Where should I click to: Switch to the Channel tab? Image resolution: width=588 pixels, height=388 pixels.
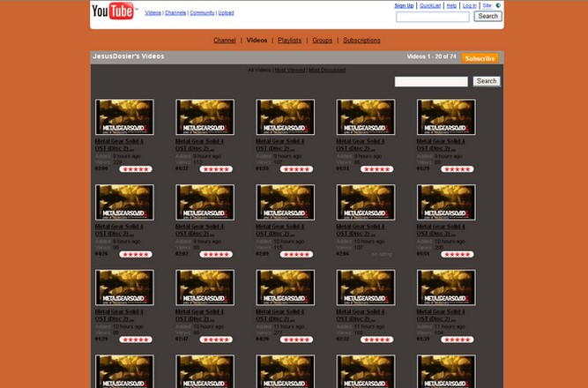coord(225,41)
